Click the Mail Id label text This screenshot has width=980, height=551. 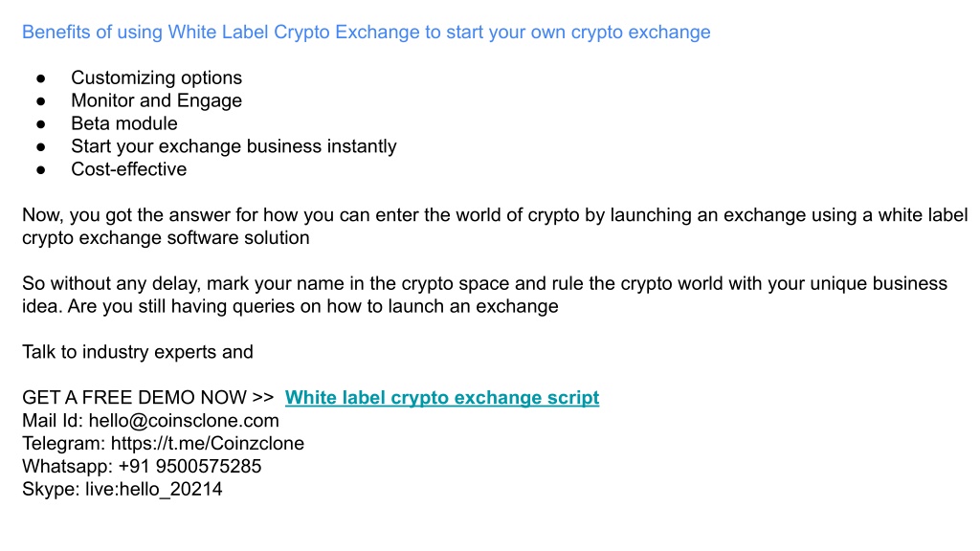[x=53, y=421]
